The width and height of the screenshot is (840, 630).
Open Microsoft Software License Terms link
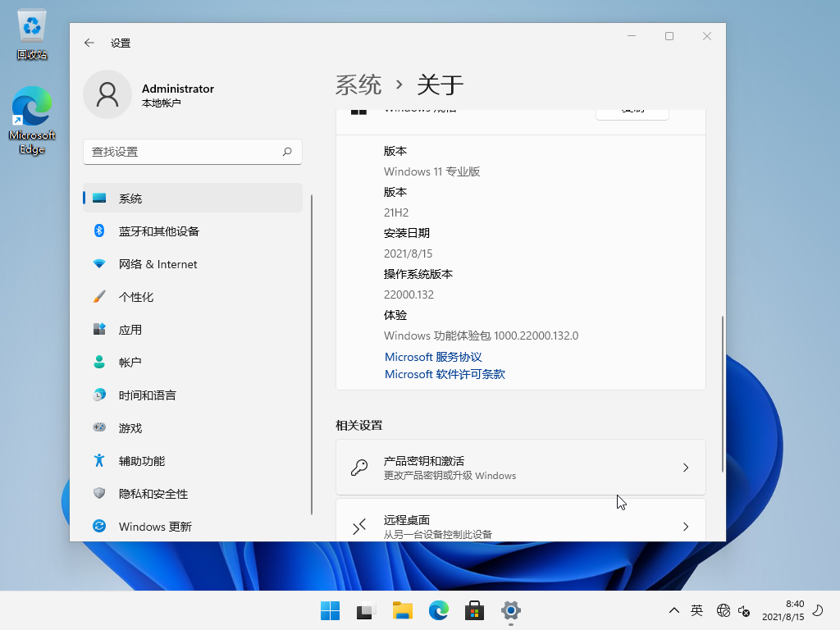(x=445, y=374)
